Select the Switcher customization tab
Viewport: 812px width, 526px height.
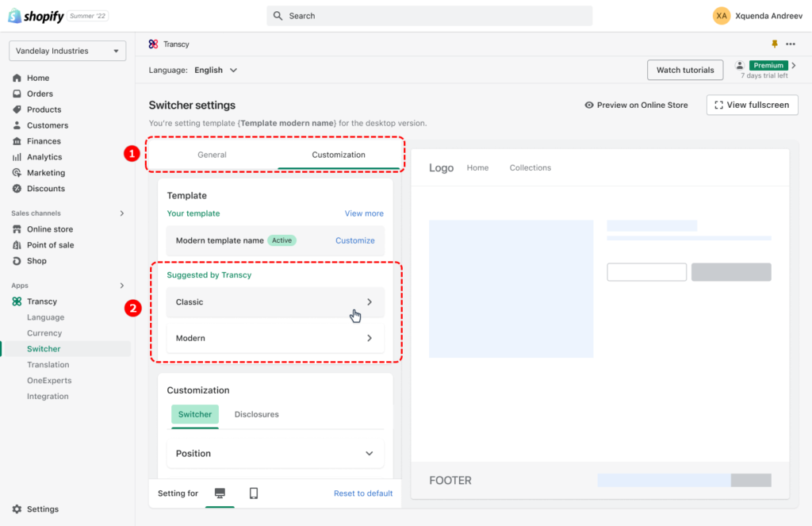pos(195,414)
